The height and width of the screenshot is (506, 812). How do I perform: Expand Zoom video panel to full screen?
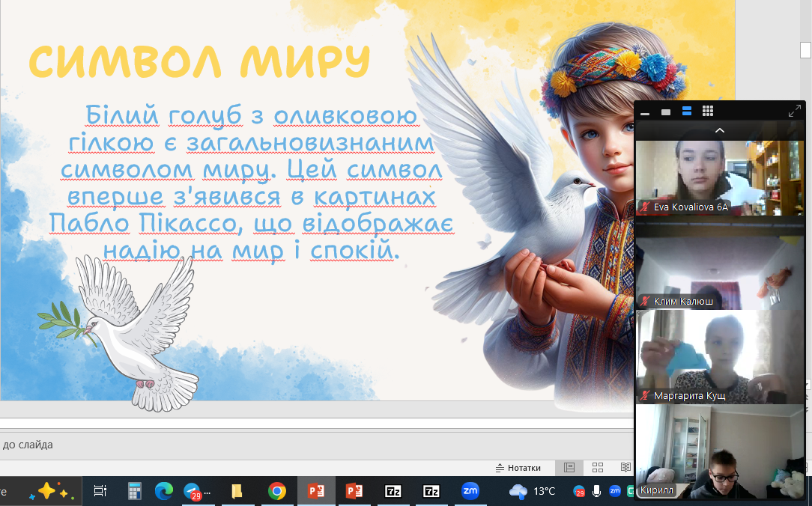point(795,112)
